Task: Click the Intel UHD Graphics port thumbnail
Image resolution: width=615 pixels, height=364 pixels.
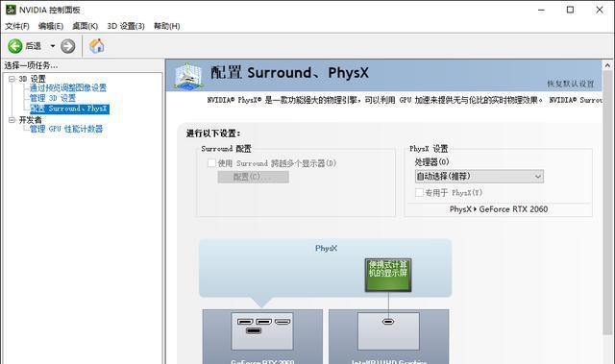Action: coord(388,331)
